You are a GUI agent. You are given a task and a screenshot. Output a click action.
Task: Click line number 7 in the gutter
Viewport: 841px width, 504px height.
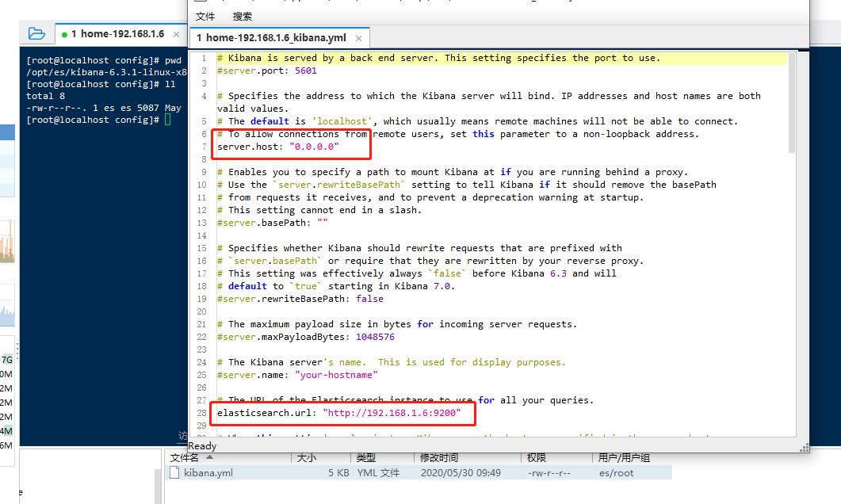[204, 147]
